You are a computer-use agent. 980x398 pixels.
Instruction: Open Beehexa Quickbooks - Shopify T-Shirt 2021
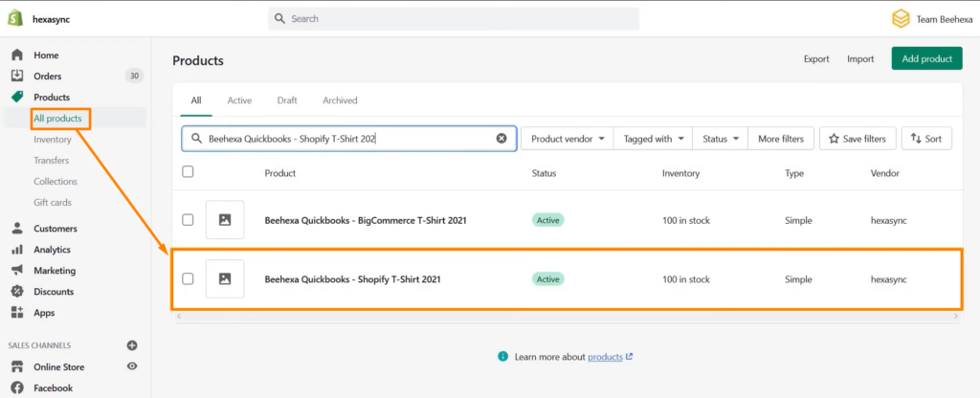[x=352, y=279]
